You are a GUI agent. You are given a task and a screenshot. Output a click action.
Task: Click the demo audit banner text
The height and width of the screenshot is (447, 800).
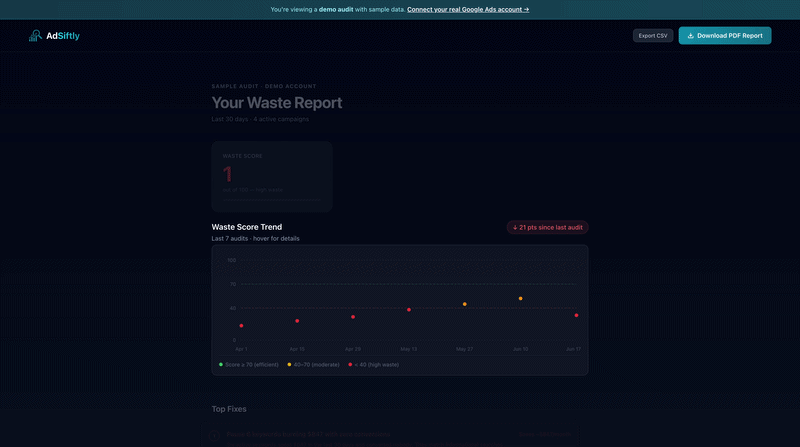[x=336, y=9]
